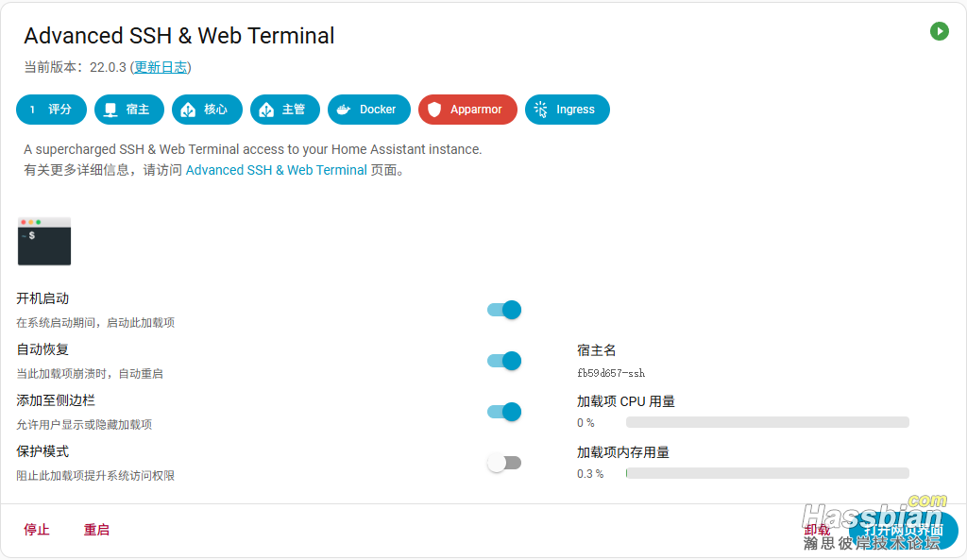Click the 卸载 uninstall button
Screen dimensions: 967x560
point(817,530)
